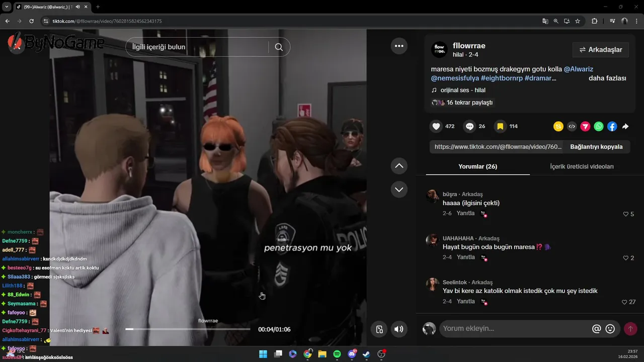Viewport: 644px width, 362px height.
Task: Open more share options arrow
Action: 625,127
